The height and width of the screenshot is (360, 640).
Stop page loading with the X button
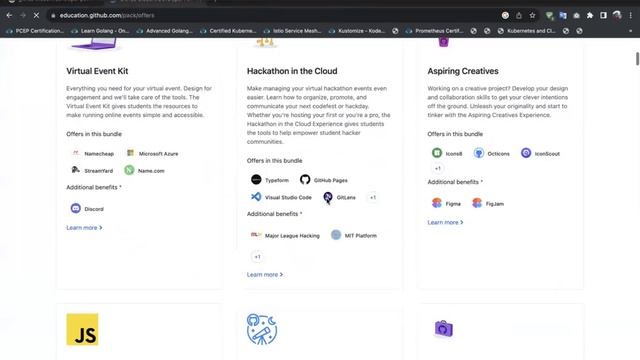click(36, 16)
